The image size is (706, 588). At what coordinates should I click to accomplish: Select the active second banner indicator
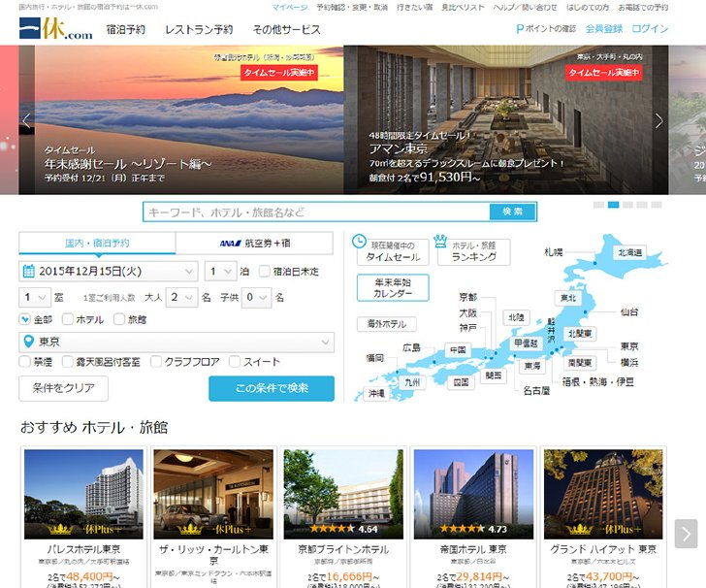(613, 205)
